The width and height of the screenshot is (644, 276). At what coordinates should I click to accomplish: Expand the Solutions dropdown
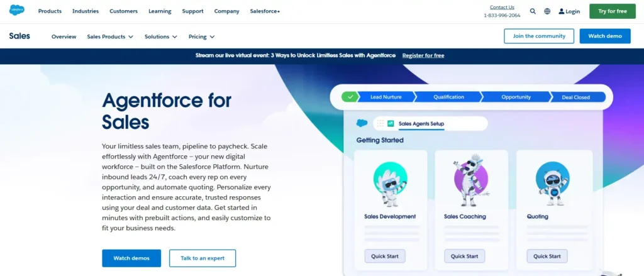[160, 36]
